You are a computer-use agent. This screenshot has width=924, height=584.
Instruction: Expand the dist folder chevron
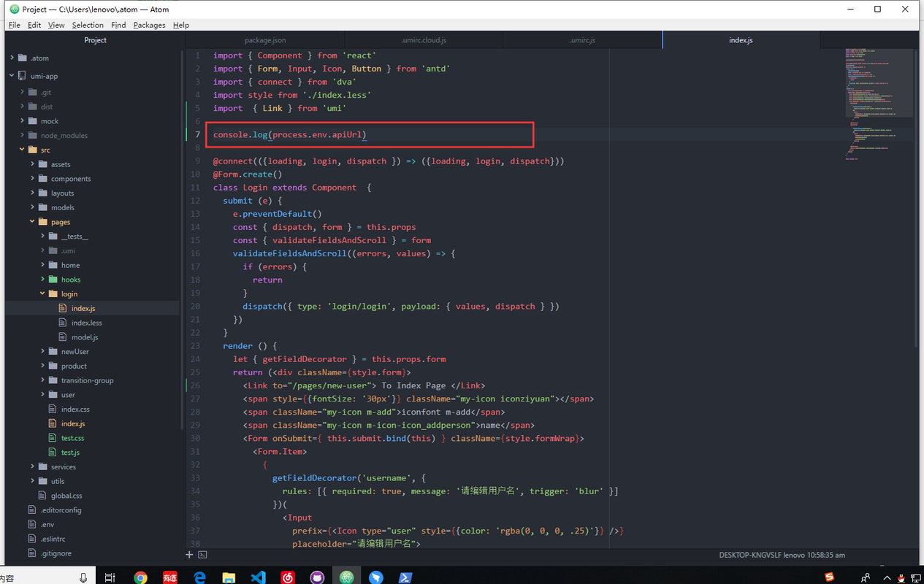[23, 107]
